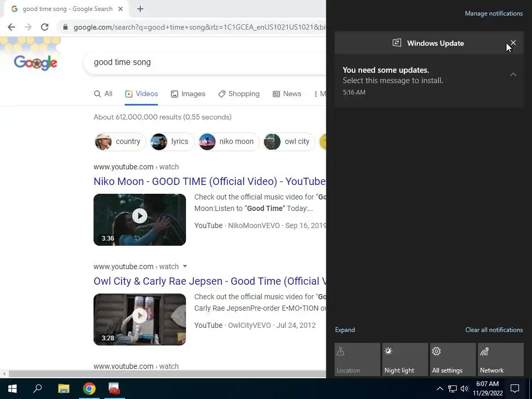Open the Shopping search tab

coord(239,94)
